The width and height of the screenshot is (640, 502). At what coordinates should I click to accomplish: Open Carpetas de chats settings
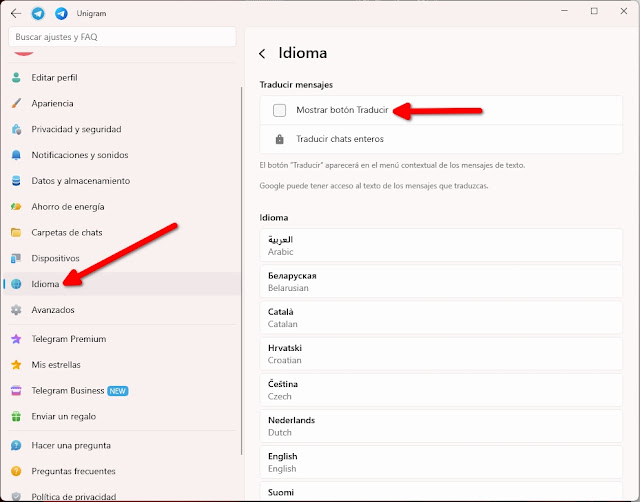click(122, 233)
